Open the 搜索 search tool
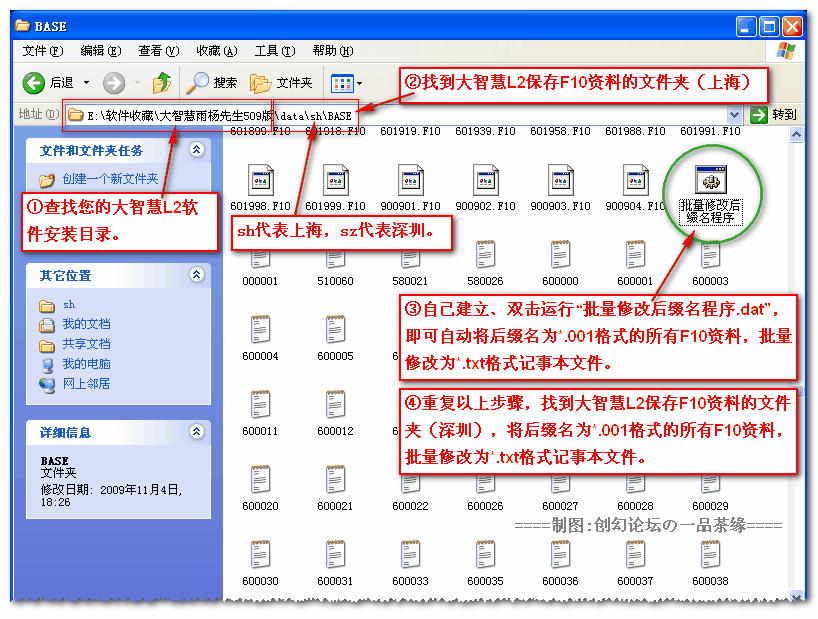 (212, 82)
